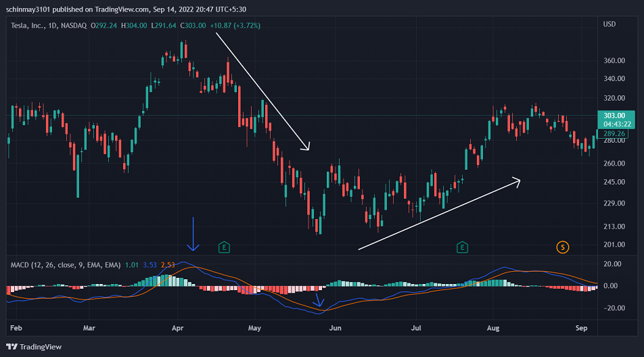
Task: Click the 213.00 price axis label
Action: point(614,227)
